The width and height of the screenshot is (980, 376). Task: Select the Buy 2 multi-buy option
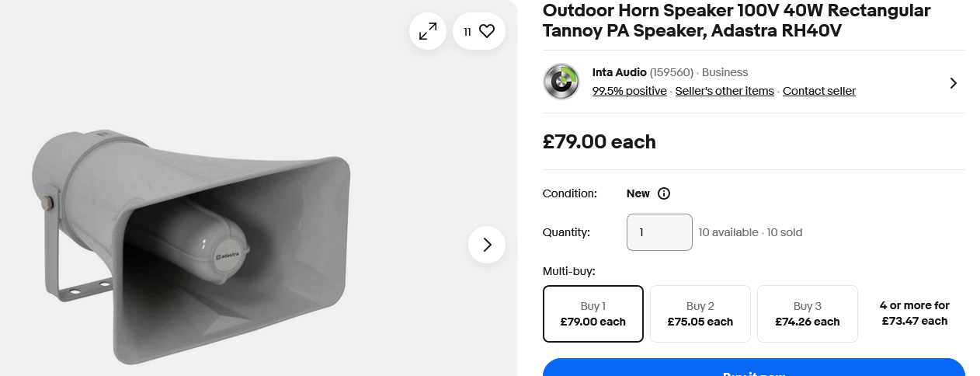[700, 314]
